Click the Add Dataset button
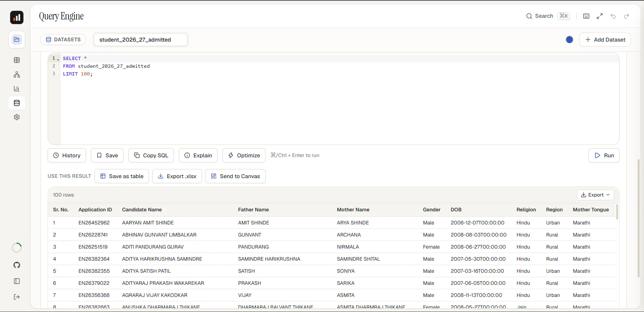The width and height of the screenshot is (644, 312). 605,40
